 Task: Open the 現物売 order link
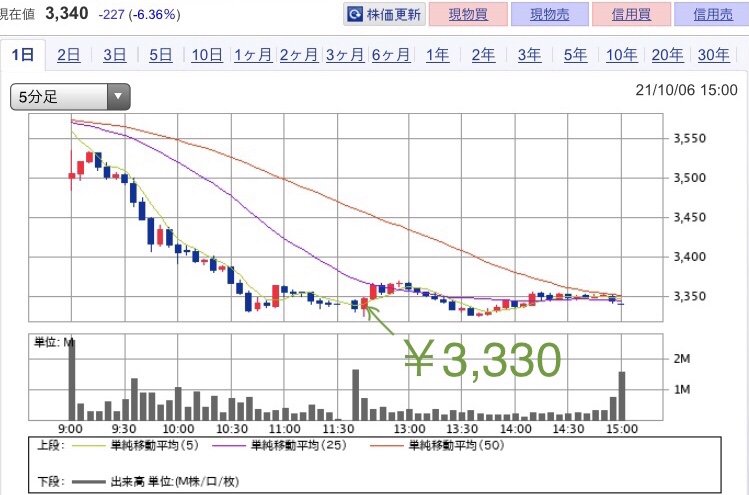(549, 14)
